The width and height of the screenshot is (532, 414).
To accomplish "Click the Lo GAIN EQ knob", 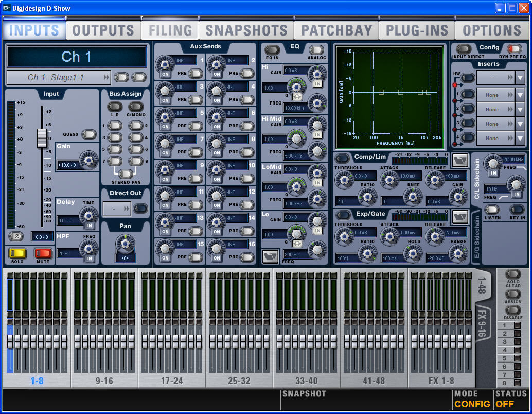I will (317, 220).
